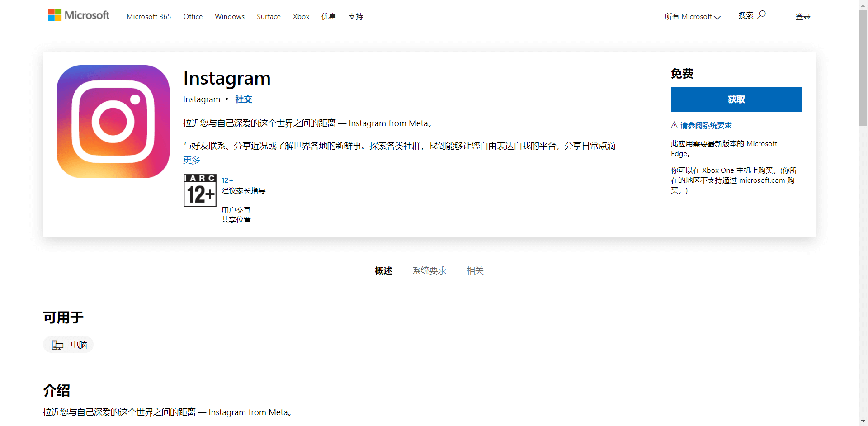868x426 pixels.
Task: Click the 共享位置 descriptor text
Action: click(236, 220)
